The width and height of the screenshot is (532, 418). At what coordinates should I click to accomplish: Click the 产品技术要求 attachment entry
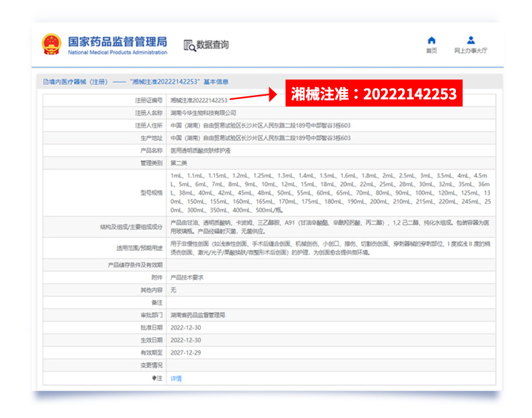[x=187, y=277]
